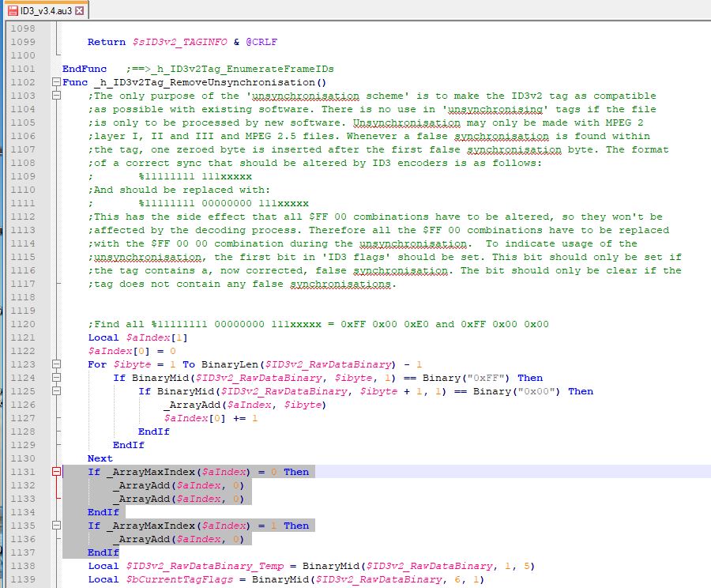Click Binary("0xFF") on line 1124
Viewport: 711px width, 588px height.
tap(466, 378)
